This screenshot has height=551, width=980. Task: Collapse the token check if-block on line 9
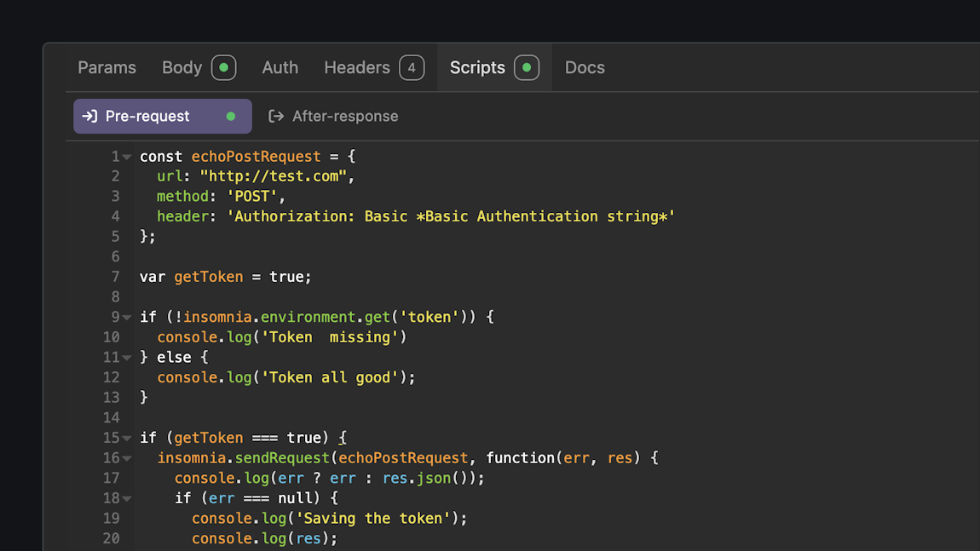(x=124, y=316)
